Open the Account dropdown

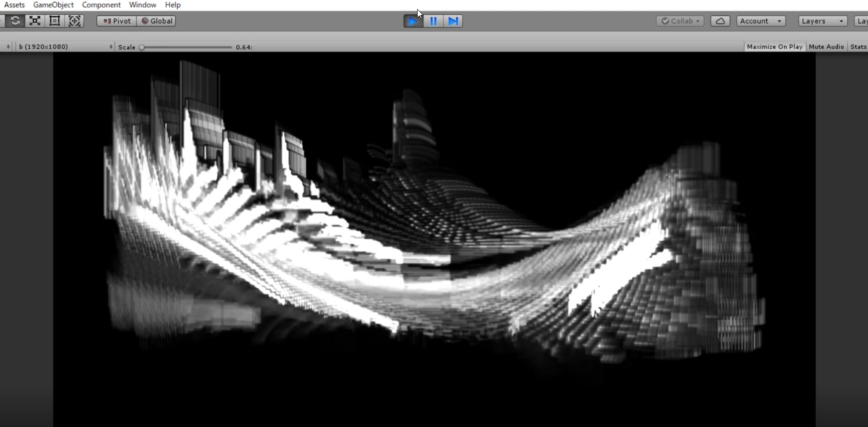(x=761, y=21)
